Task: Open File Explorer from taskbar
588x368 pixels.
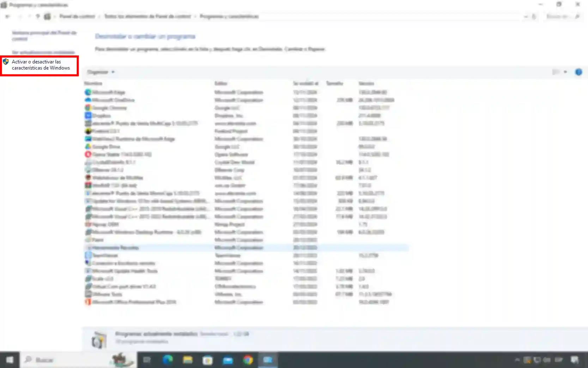Action: pyautogui.click(x=188, y=360)
